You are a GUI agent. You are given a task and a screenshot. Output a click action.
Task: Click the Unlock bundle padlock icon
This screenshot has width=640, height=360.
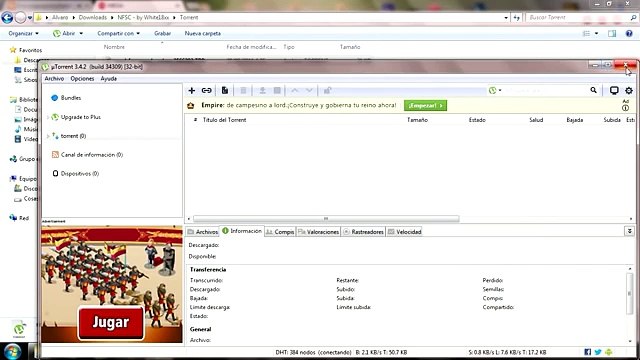coord(327,90)
